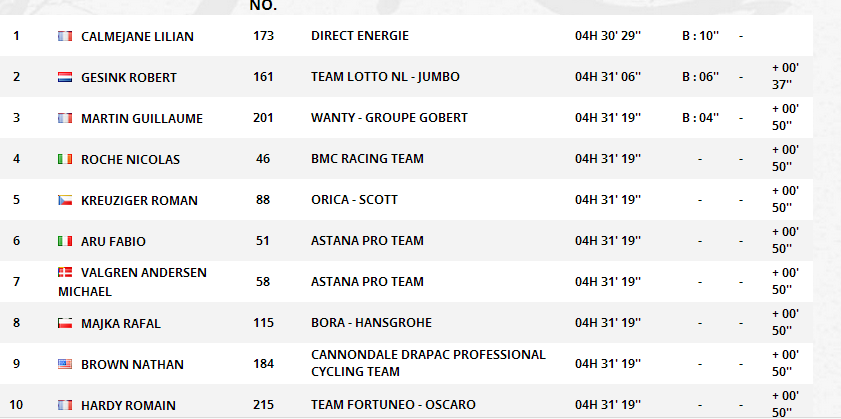Click the French flag beside Calmejane Lilian
This screenshot has width=841, height=419.
coord(65,36)
